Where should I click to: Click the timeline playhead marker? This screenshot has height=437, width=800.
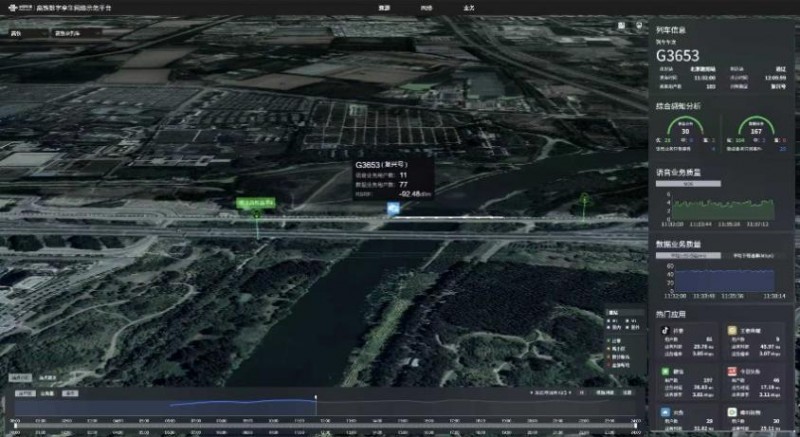pos(316,399)
